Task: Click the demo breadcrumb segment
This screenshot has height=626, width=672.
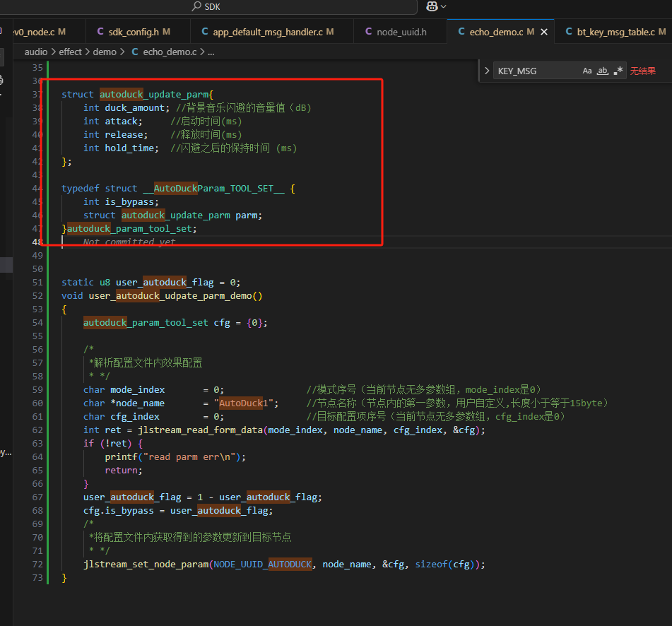Action: click(x=105, y=52)
